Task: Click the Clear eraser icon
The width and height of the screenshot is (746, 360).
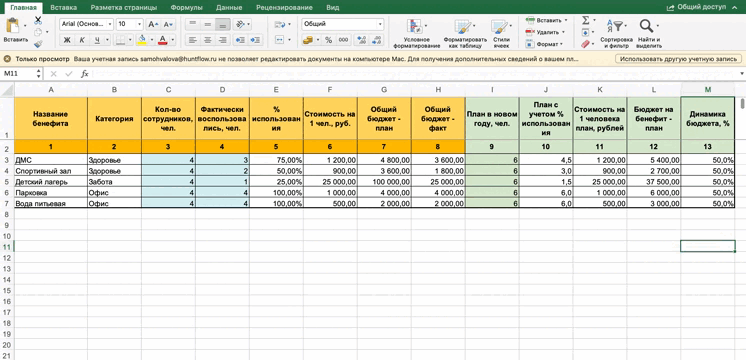Action: (586, 44)
